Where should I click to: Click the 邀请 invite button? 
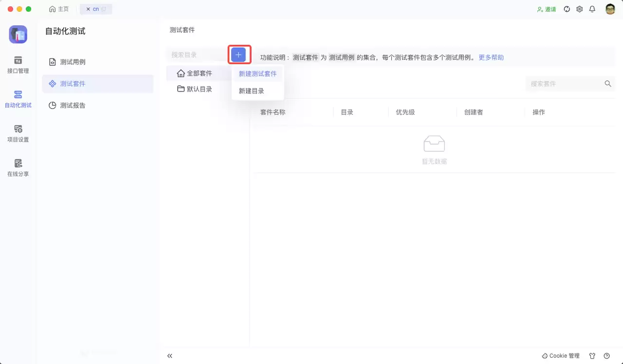click(547, 9)
